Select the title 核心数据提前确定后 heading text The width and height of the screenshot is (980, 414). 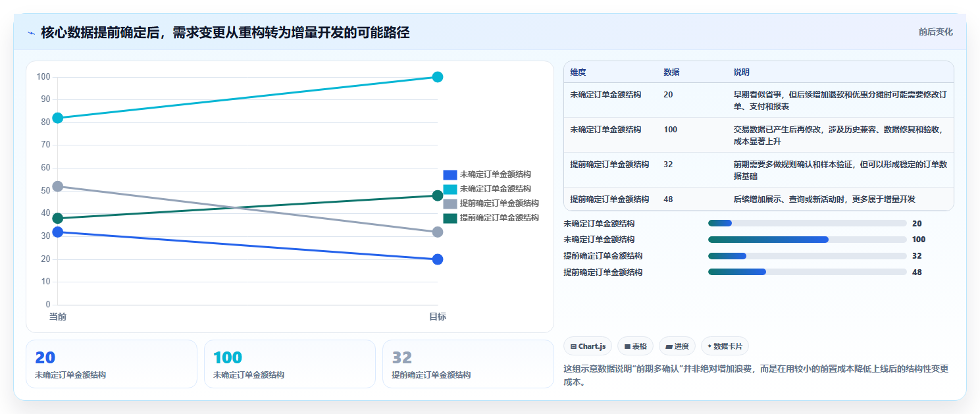225,32
